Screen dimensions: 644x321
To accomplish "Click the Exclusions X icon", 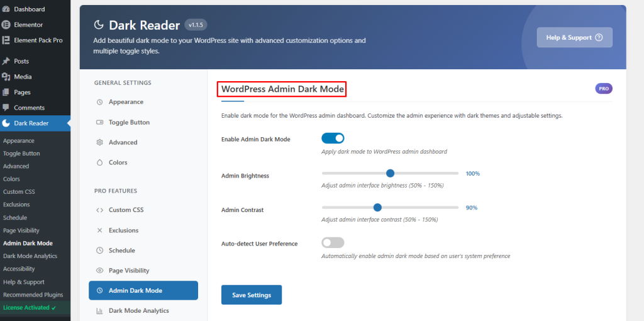I will (x=99, y=230).
